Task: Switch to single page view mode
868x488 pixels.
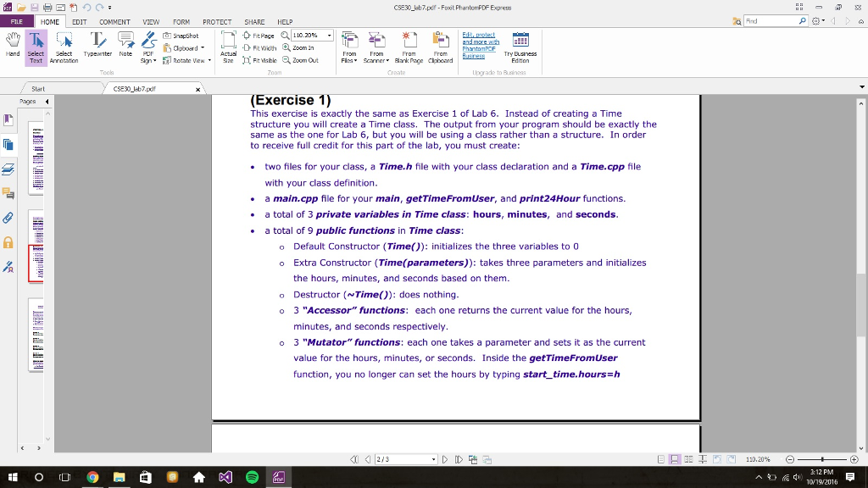Action: (x=662, y=459)
